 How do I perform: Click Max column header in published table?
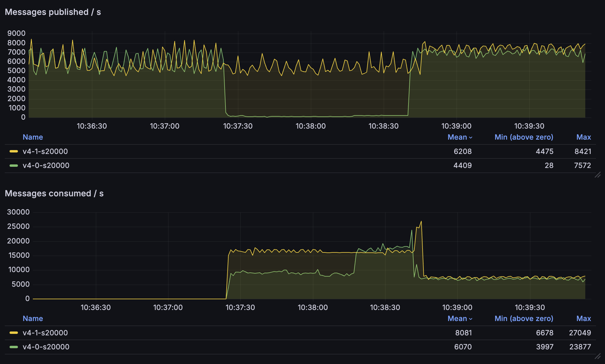[583, 137]
